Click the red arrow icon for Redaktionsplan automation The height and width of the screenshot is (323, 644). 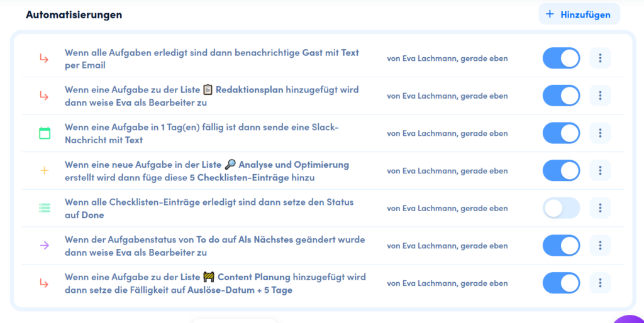coord(44,96)
